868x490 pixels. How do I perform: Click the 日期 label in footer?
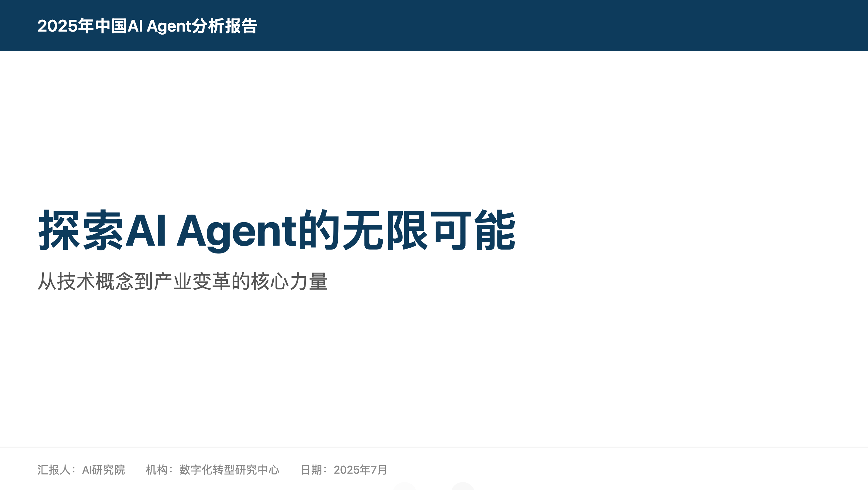(311, 469)
